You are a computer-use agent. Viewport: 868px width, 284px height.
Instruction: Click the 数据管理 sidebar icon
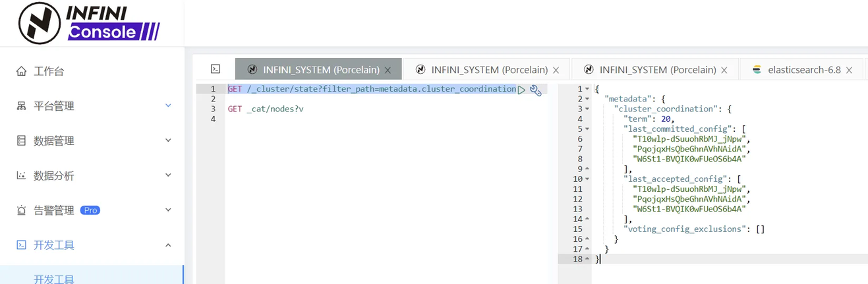coord(22,141)
